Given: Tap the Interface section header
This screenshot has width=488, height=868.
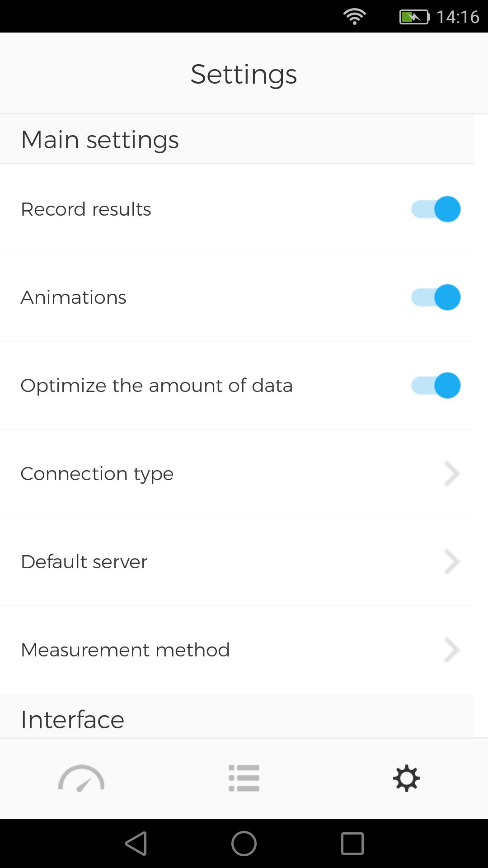Looking at the screenshot, I should tap(72, 719).
